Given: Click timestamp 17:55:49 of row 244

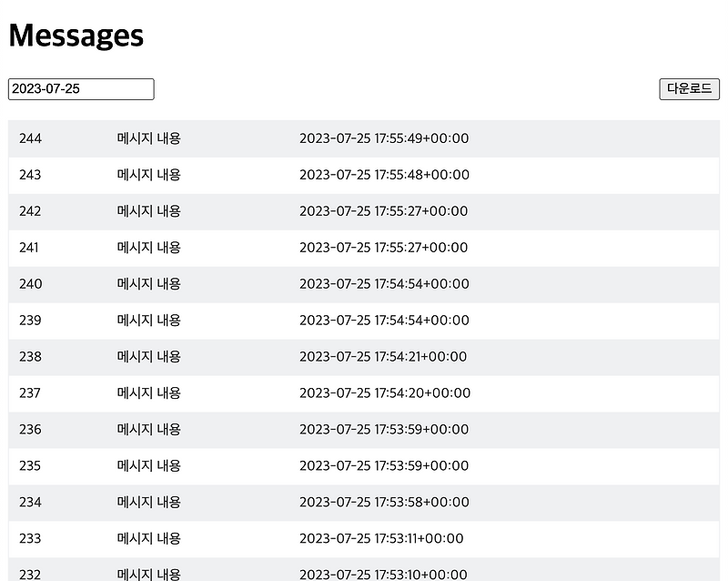Looking at the screenshot, I should [384, 138].
